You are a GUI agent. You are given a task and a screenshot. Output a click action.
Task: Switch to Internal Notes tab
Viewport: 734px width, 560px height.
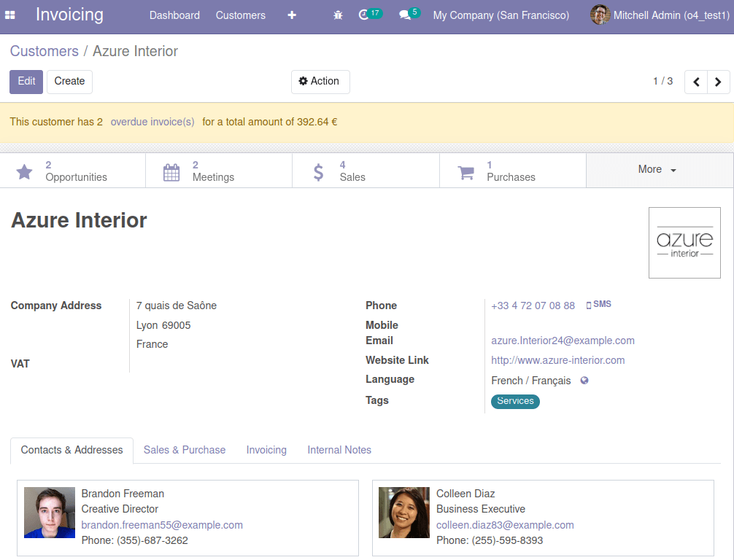pyautogui.click(x=339, y=450)
